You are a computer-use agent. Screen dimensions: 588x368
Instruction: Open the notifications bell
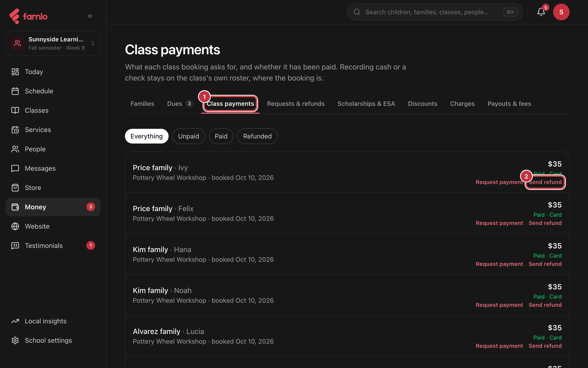click(541, 12)
